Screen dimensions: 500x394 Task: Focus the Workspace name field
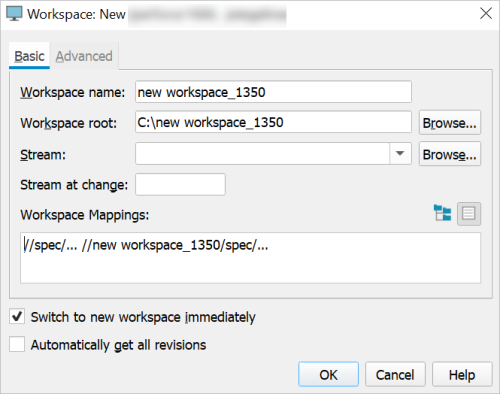(x=273, y=92)
